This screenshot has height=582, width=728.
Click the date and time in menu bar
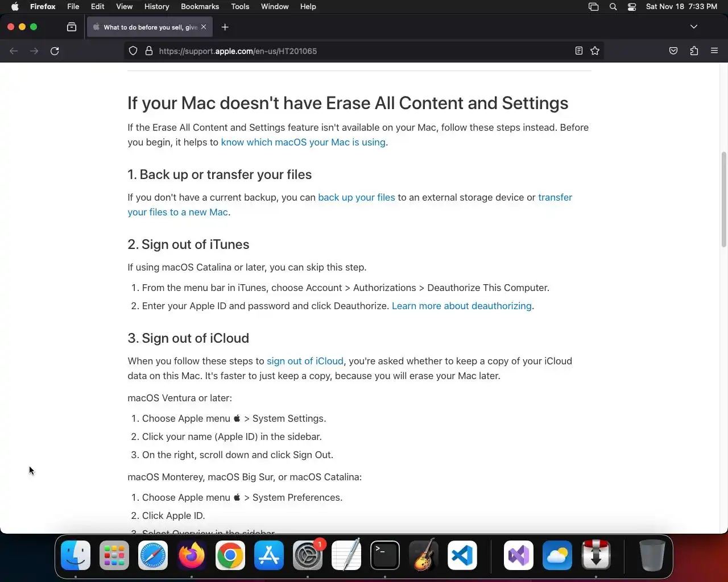(x=681, y=7)
